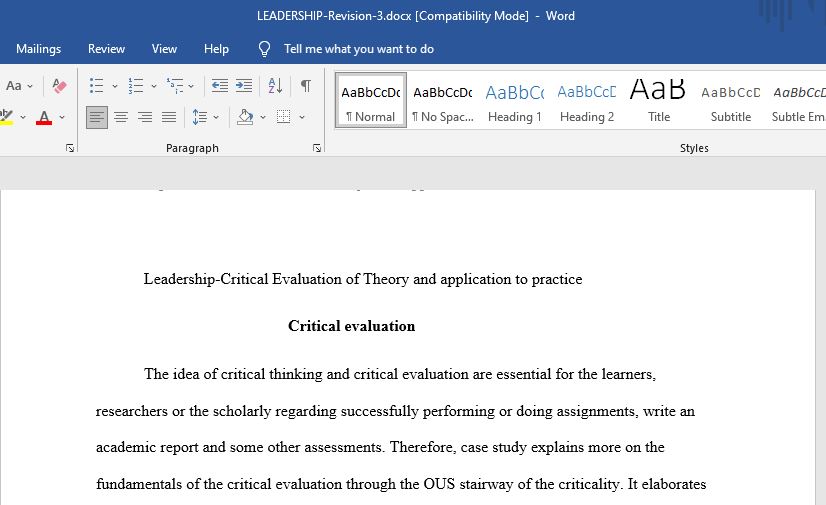Image resolution: width=826 pixels, height=505 pixels.
Task: Click the Clear All Formatting eraser icon
Action: [60, 85]
